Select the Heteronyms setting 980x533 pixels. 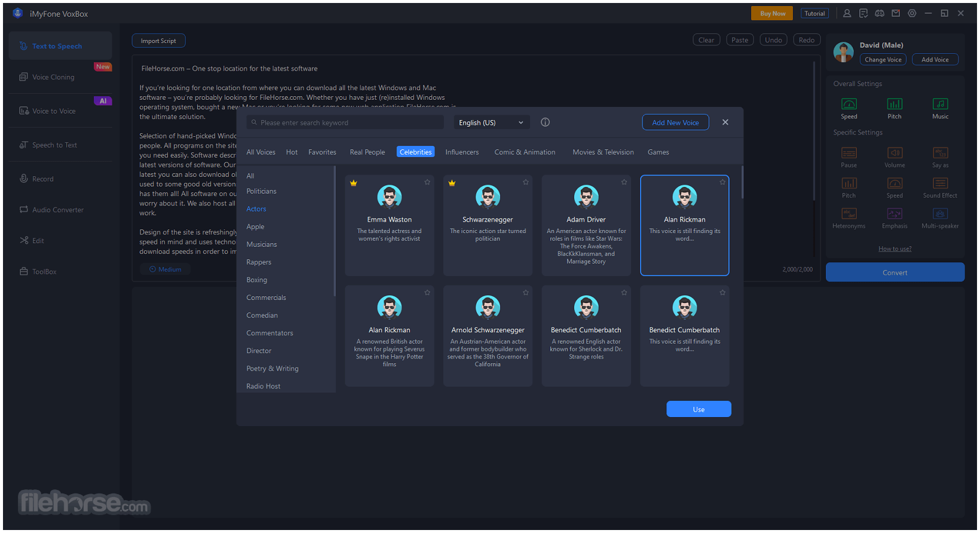coord(849,218)
